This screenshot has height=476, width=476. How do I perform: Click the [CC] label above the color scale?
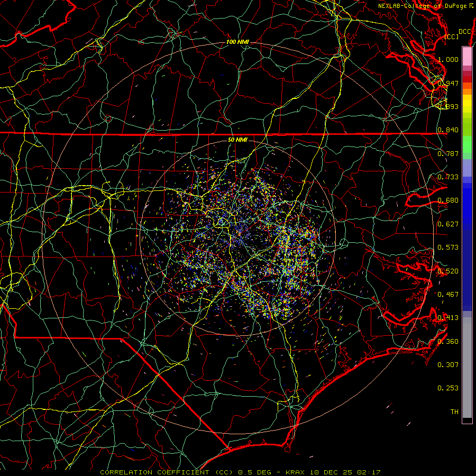click(x=452, y=36)
